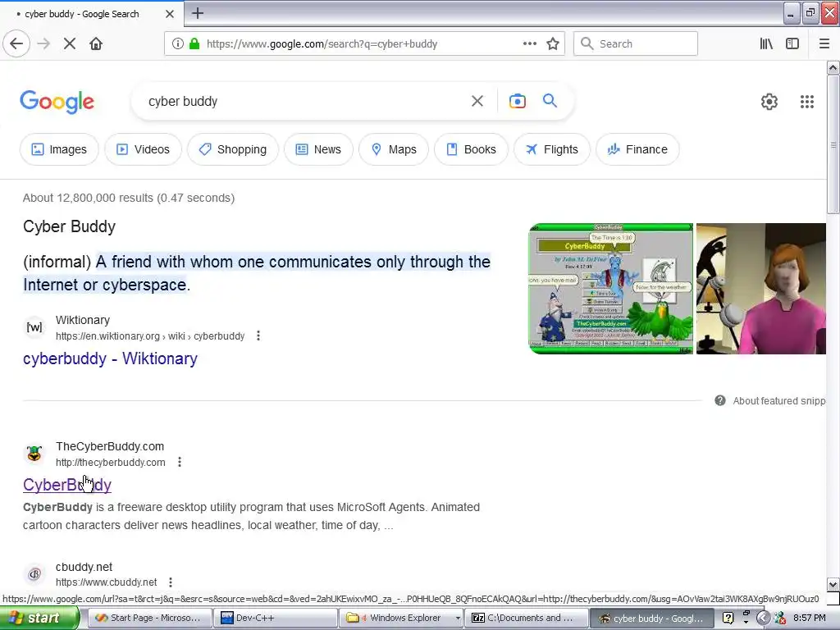Click the About featured snippets help icon
840x630 pixels.
[720, 400]
